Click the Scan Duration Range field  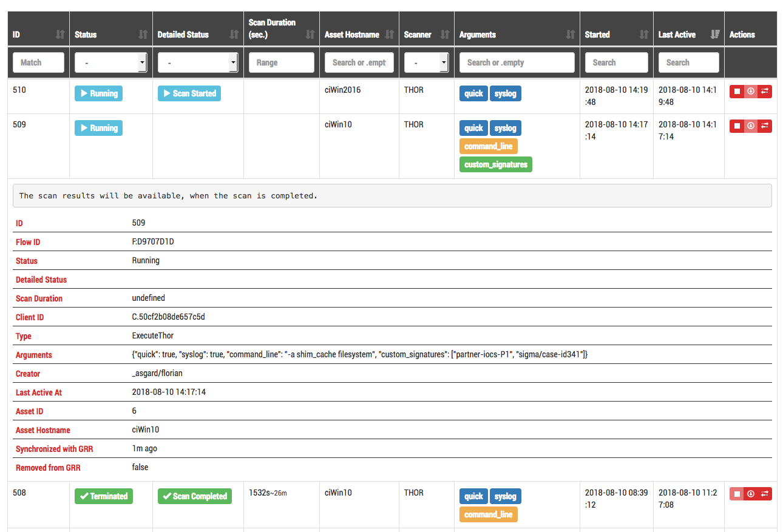[281, 62]
